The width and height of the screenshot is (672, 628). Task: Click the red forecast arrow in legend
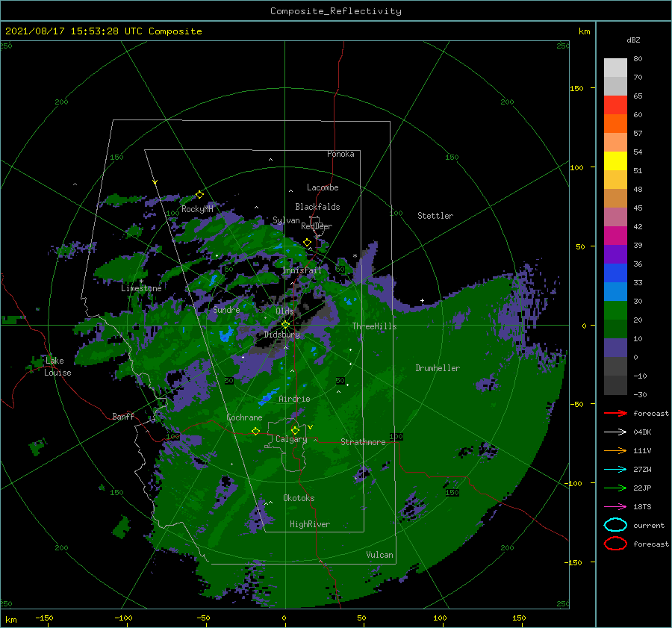click(x=615, y=413)
